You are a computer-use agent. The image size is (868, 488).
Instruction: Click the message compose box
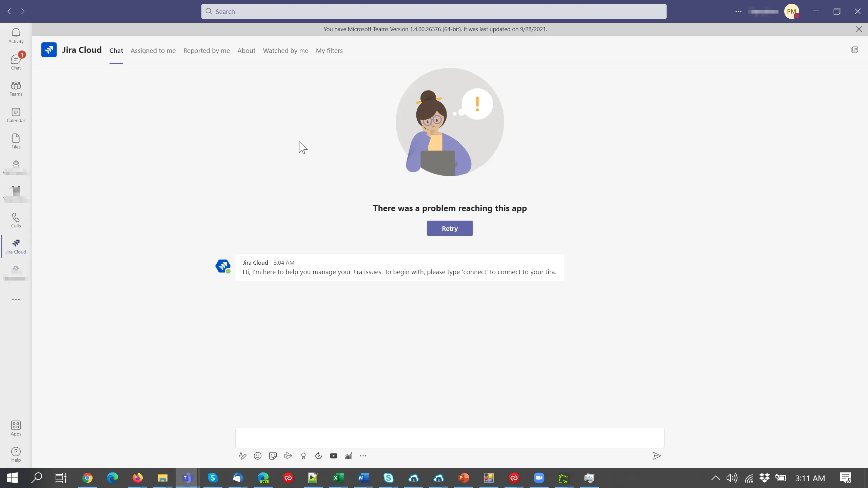(x=450, y=438)
